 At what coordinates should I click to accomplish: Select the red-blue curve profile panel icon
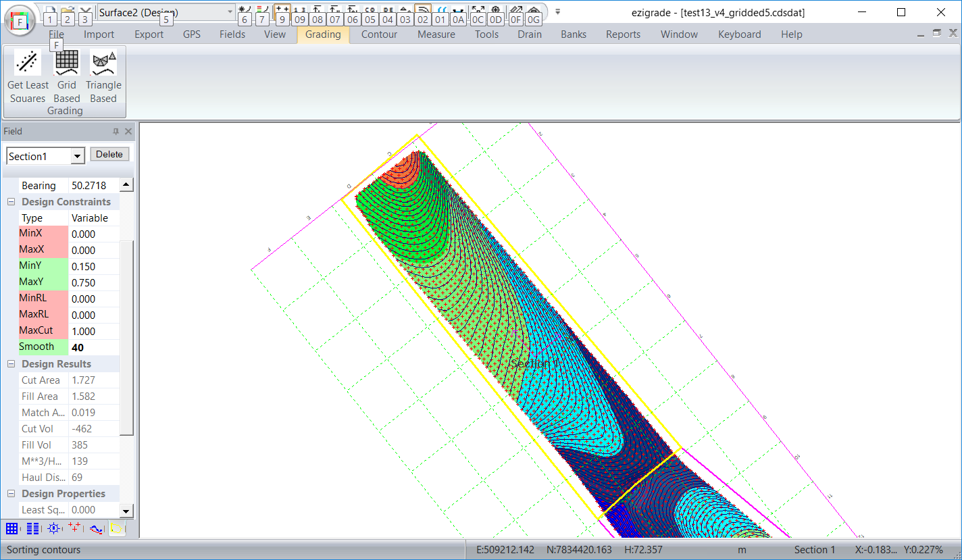coord(96,528)
